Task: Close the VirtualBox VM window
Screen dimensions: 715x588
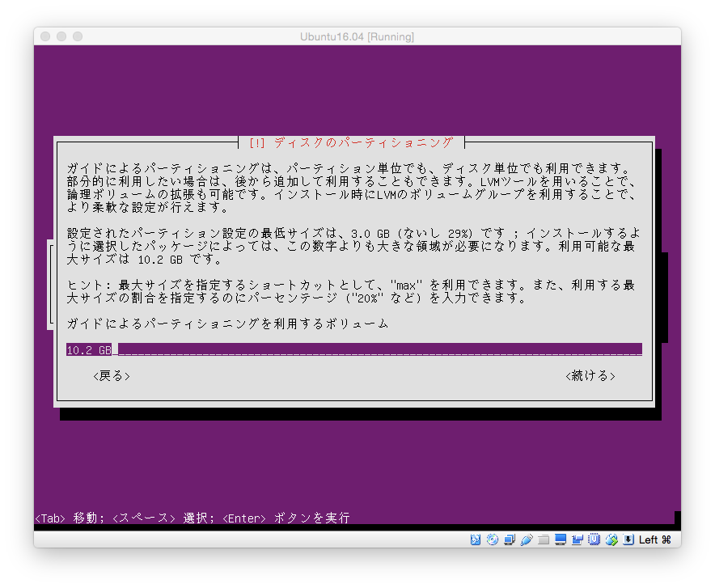Action: coord(45,36)
